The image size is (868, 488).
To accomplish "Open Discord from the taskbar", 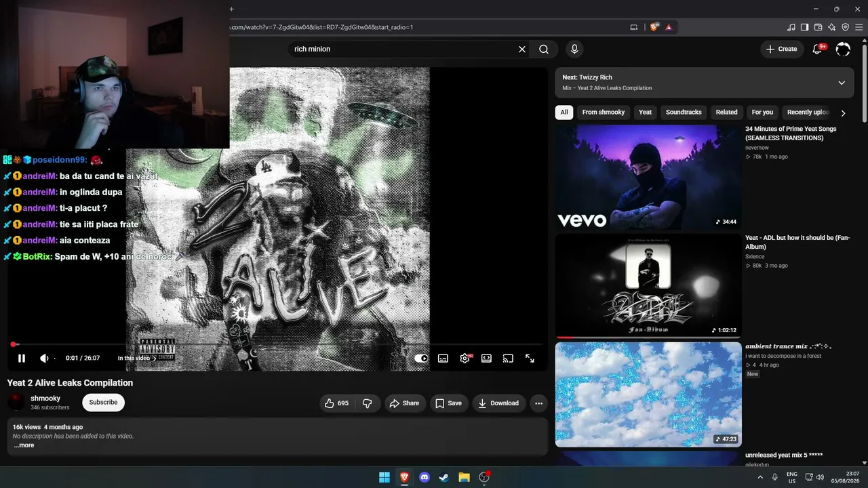I will (x=425, y=477).
